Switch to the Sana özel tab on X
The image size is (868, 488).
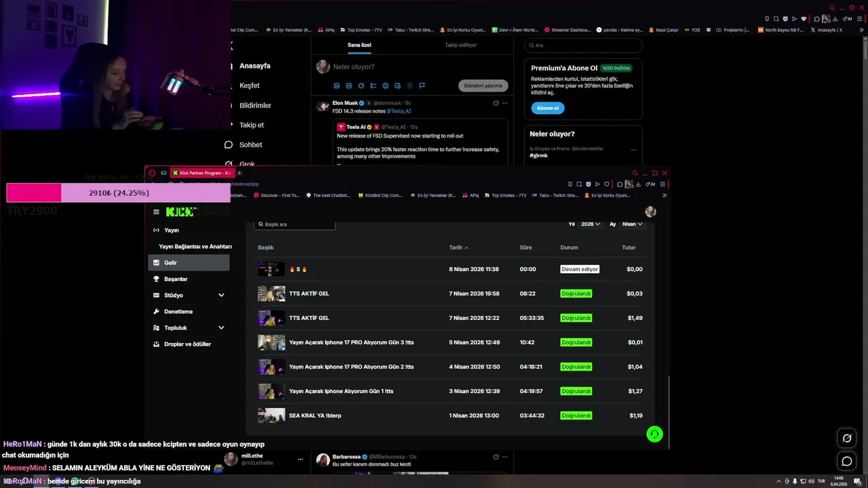point(359,45)
